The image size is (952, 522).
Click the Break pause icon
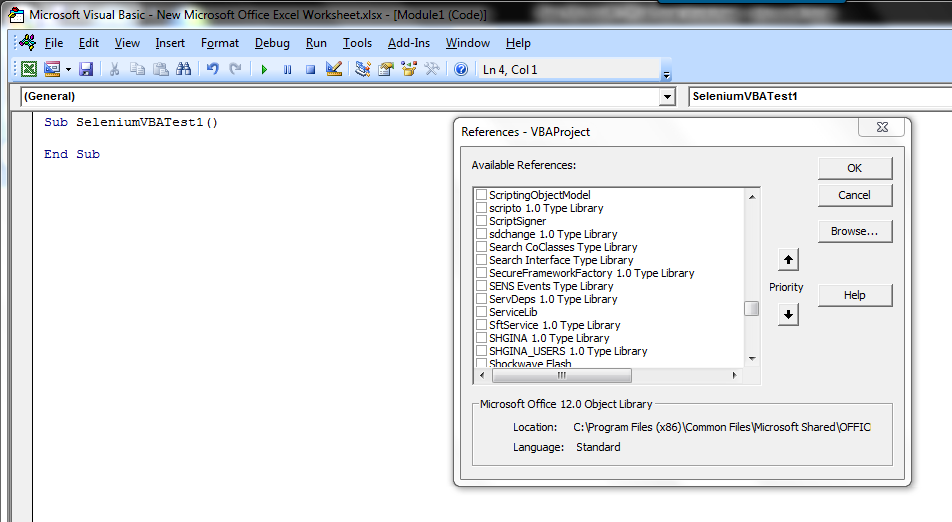coord(287,70)
